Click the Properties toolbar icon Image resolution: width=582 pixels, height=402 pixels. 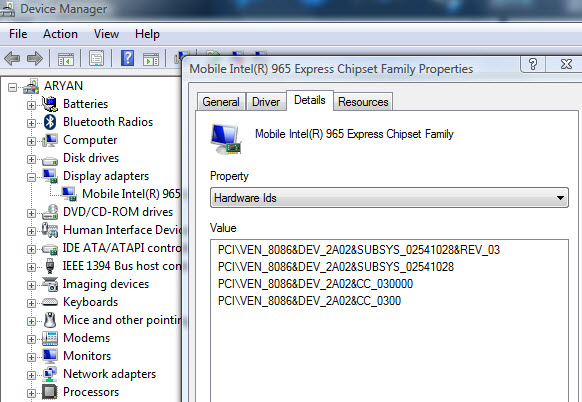pyautogui.click(x=97, y=58)
